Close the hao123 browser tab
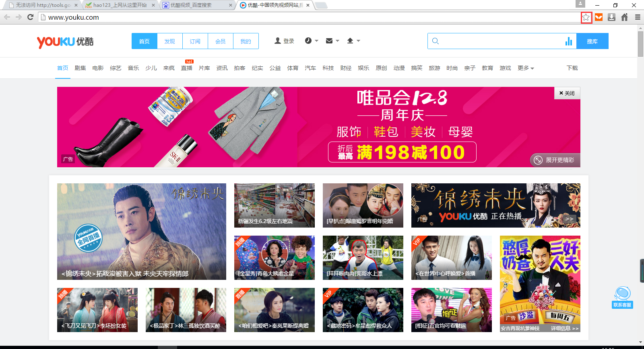644x349 pixels. pos(153,5)
